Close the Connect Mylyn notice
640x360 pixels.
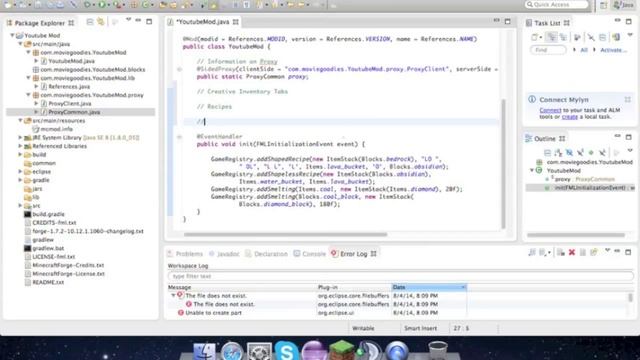627,100
